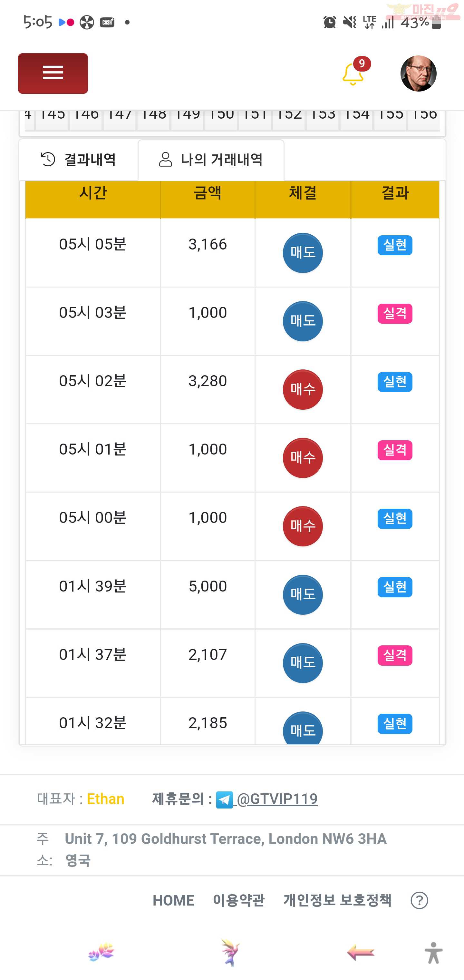Screen dimensions: 464x980
Task: Switch to the 결과내역 tab
Action: coord(78,159)
